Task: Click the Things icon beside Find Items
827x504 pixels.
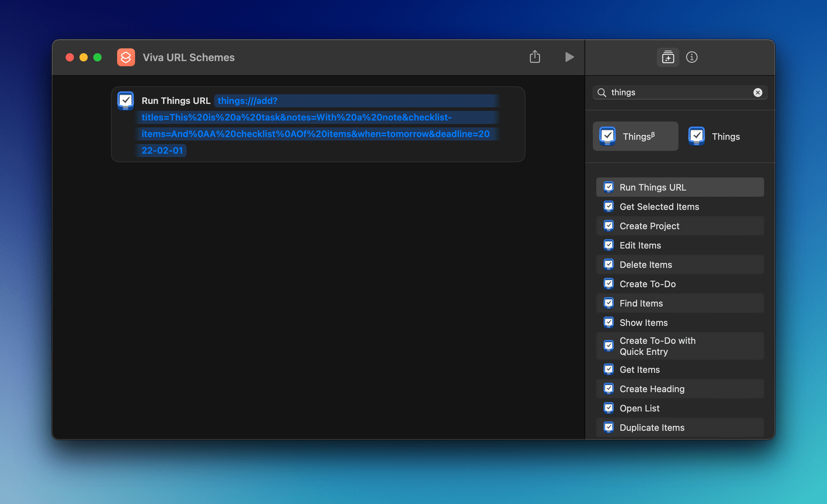Action: (x=609, y=303)
